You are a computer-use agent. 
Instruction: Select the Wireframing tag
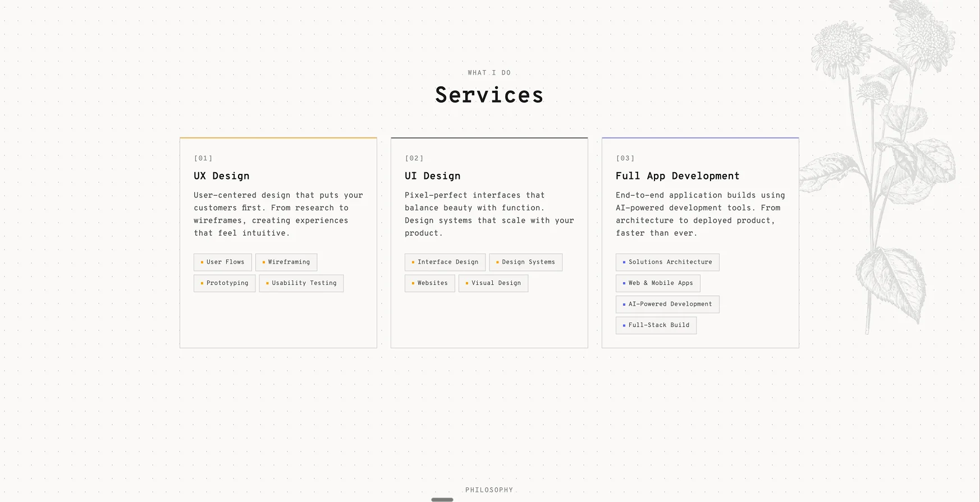286,262
